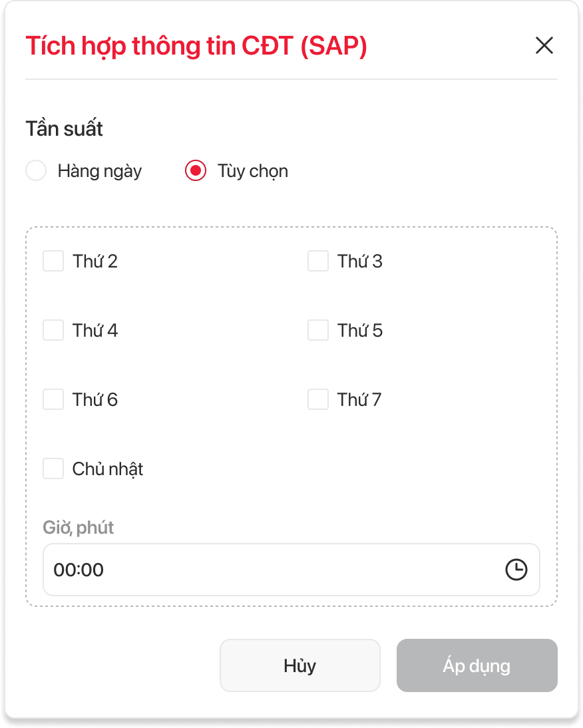The image size is (583, 728).
Task: Open the clock time picker icon
Action: (516, 570)
